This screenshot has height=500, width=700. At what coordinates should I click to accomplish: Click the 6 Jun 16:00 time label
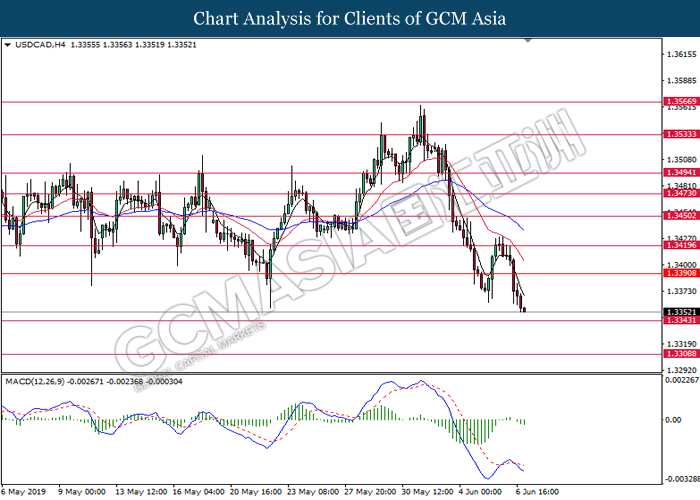(x=538, y=492)
